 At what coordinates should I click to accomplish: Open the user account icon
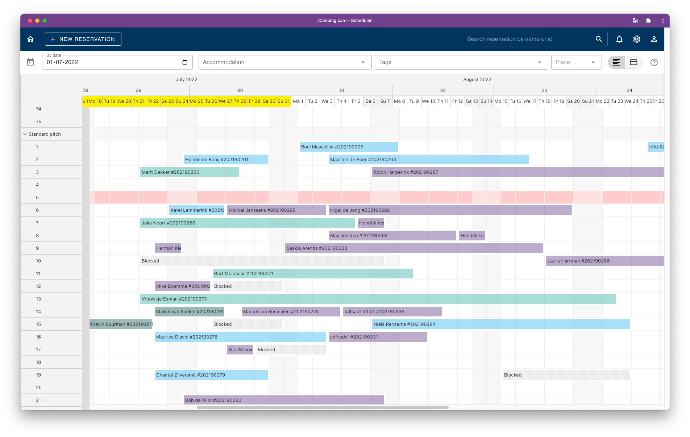coord(654,39)
